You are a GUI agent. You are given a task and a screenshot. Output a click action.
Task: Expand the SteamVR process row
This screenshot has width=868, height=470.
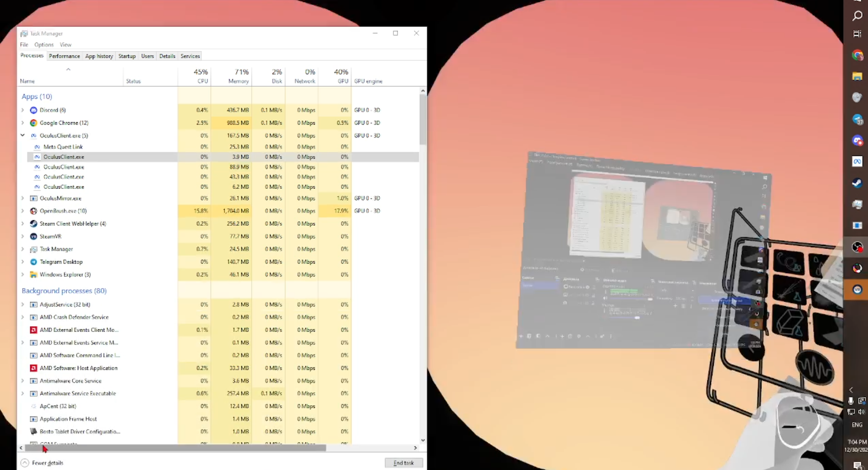(22, 236)
